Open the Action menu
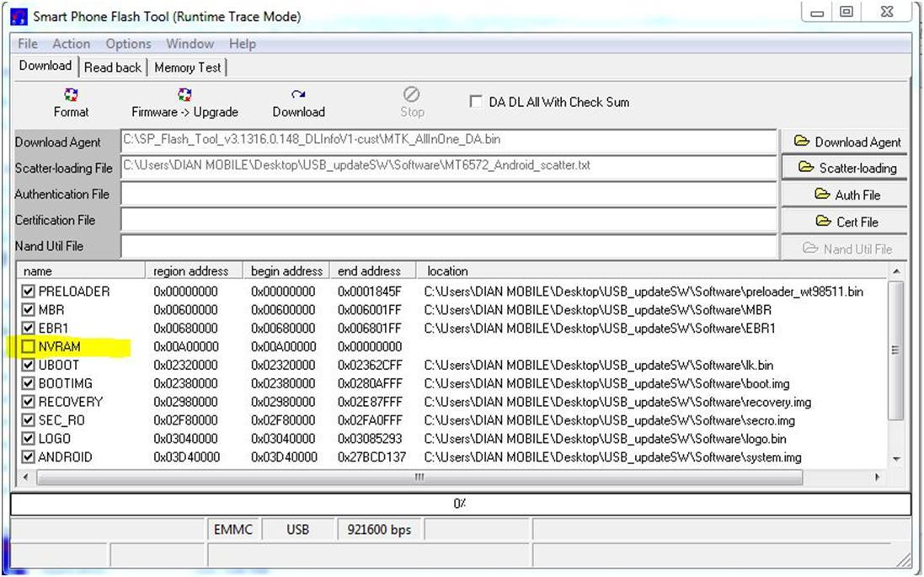The width and height of the screenshot is (924, 577). [72, 44]
